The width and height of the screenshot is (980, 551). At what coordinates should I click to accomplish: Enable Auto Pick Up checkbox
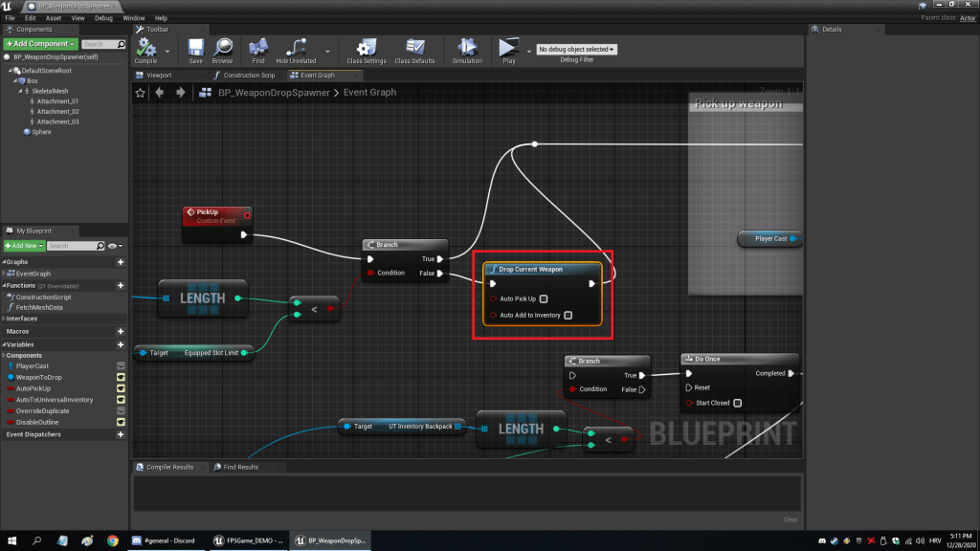(x=544, y=298)
